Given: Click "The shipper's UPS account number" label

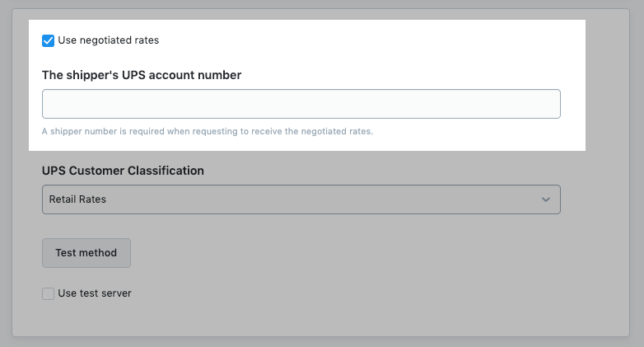Looking at the screenshot, I should click(142, 75).
